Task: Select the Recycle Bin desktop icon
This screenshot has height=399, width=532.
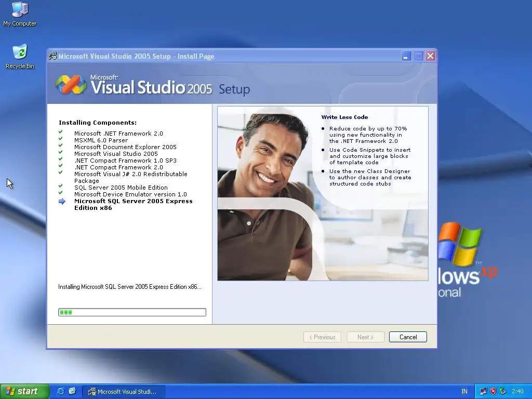Action: coord(20,57)
